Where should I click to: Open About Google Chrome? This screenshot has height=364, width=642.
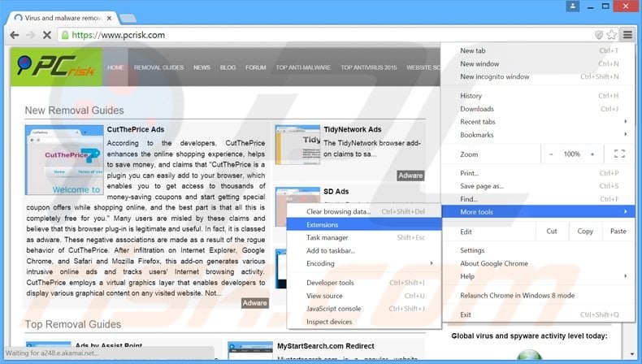pyautogui.click(x=539, y=263)
